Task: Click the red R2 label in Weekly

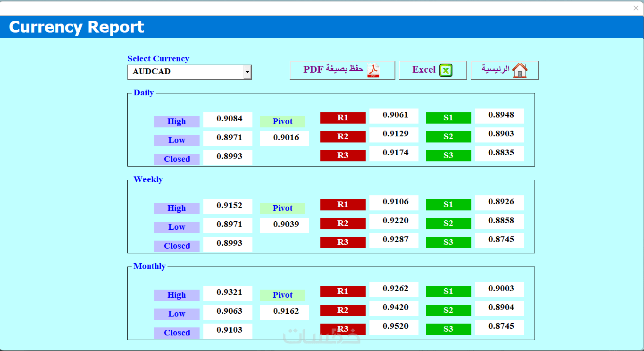Action: coord(343,224)
